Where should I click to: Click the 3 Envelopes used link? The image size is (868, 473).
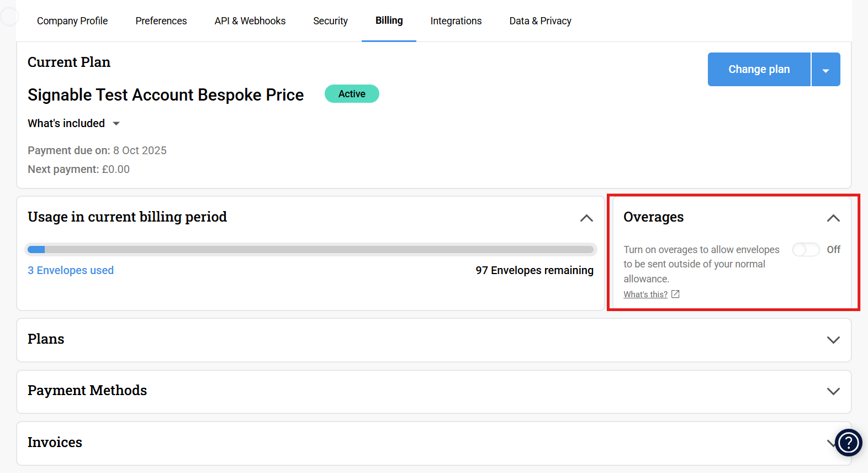(71, 270)
